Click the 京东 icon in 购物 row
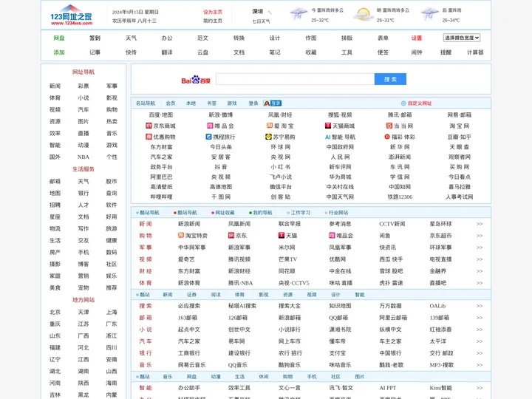The width and height of the screenshot is (532, 399). (231, 236)
